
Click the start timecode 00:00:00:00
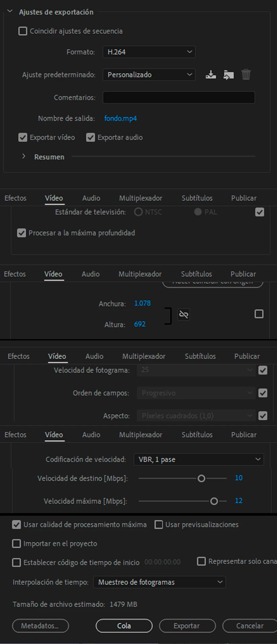coord(163,562)
